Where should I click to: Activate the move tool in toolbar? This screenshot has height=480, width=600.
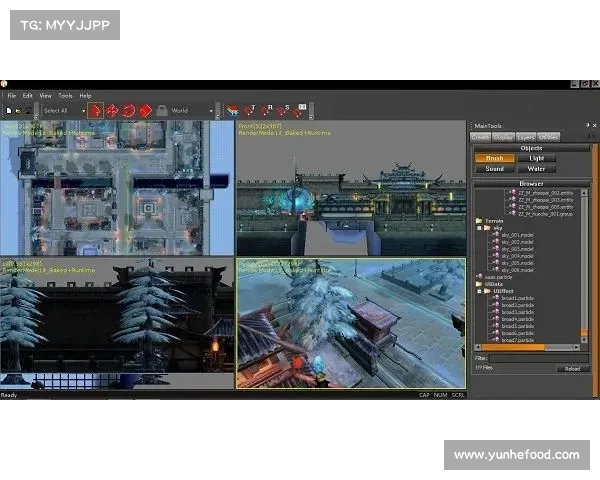click(x=111, y=110)
